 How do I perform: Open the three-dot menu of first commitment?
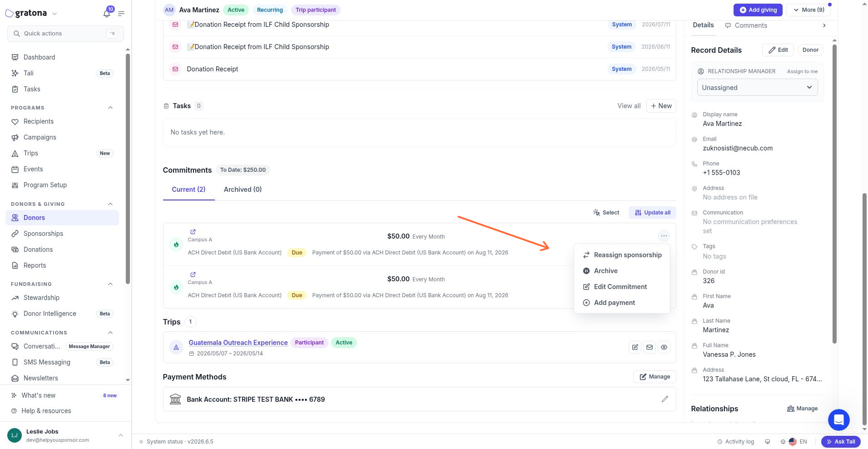664,235
